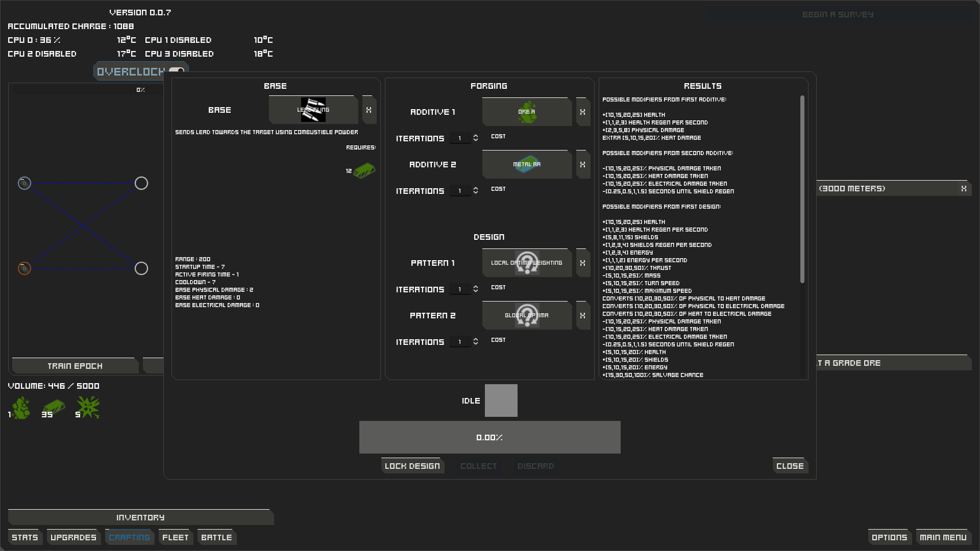Open the Upgrades tab
The width and height of the screenshot is (980, 551).
[73, 537]
